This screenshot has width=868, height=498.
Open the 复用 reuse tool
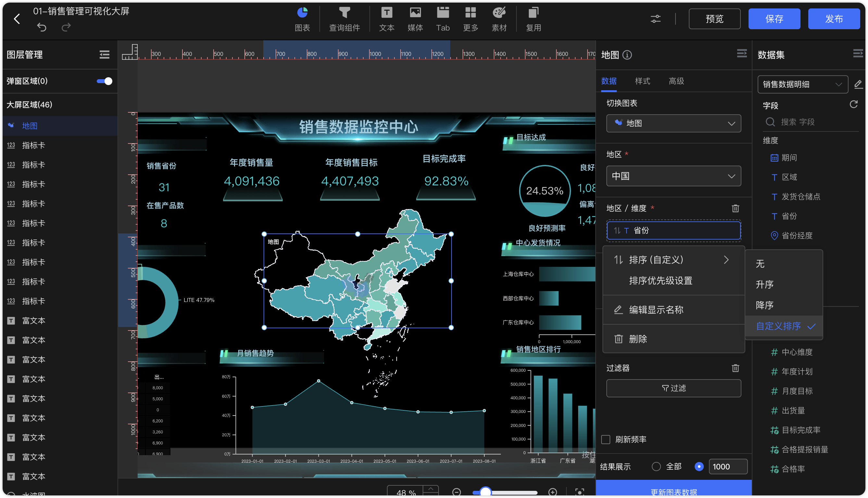(533, 19)
